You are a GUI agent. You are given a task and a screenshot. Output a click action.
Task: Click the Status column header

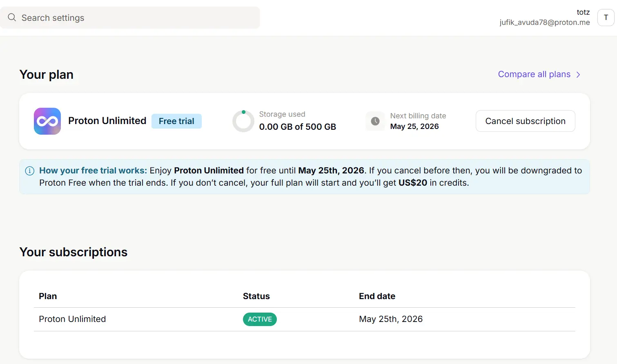tap(256, 296)
